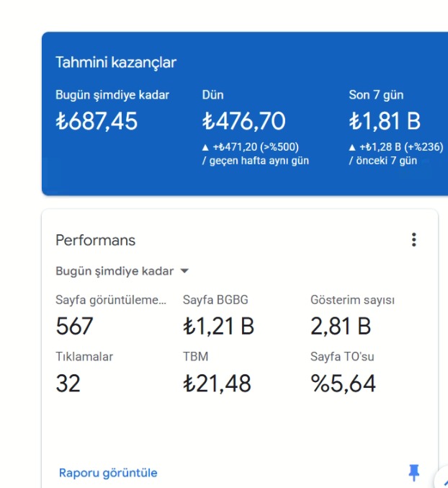Click the '+₺471,20 (>%500)' change text
The width and height of the screenshot is (448, 488).
[256, 146]
